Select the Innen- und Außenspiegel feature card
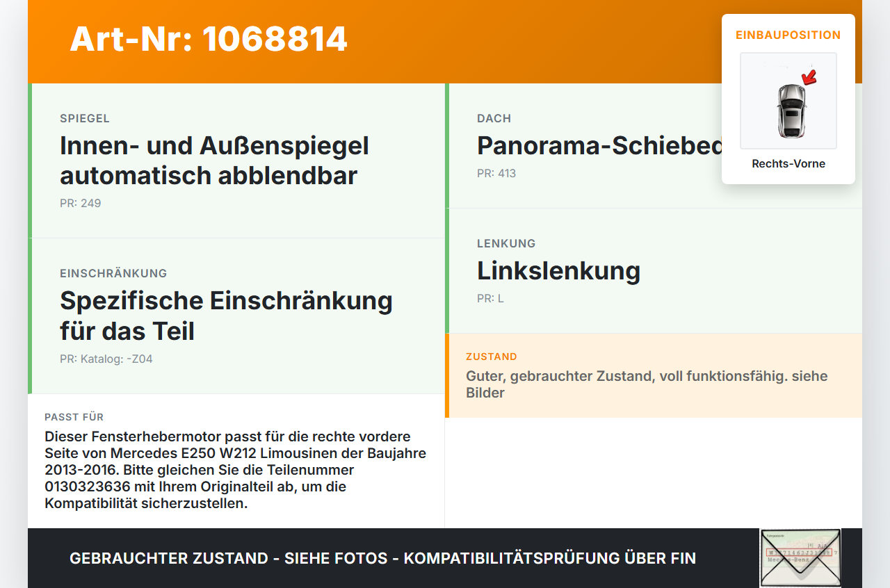Image resolution: width=890 pixels, height=588 pixels. click(x=236, y=161)
